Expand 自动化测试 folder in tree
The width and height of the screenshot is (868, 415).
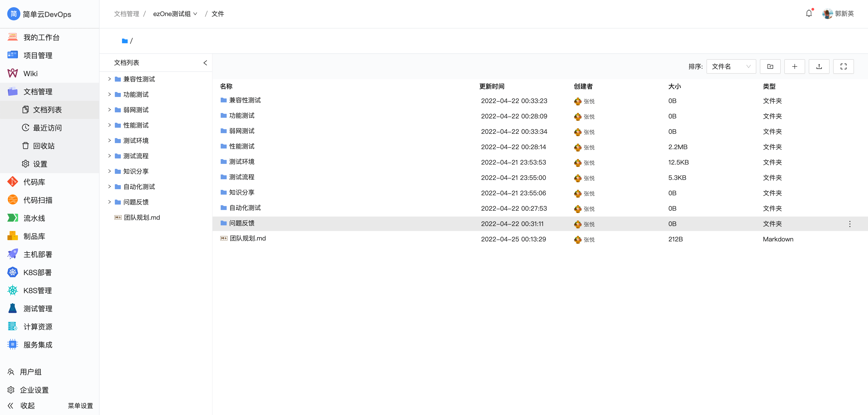pyautogui.click(x=109, y=186)
